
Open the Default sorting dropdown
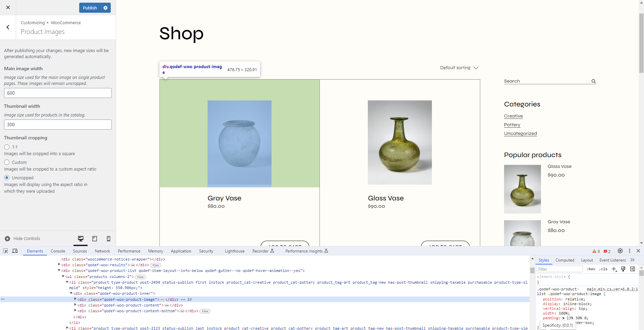point(459,68)
